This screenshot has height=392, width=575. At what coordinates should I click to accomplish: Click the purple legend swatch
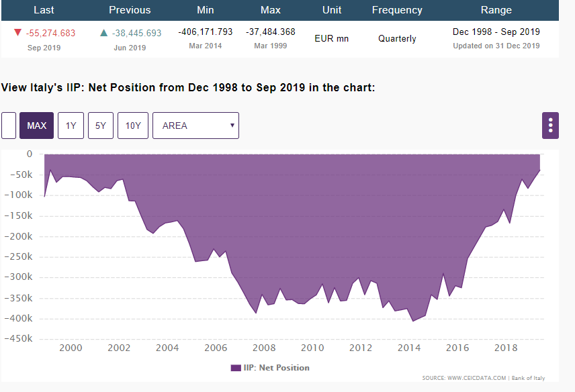(x=235, y=368)
